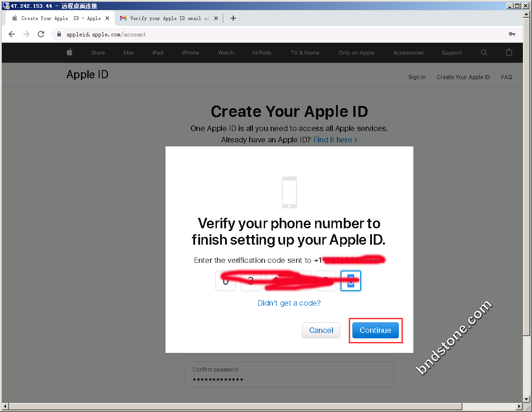This screenshot has height=412, width=532.
Task: Open the saved passwords key icon
Action: coord(512,34)
